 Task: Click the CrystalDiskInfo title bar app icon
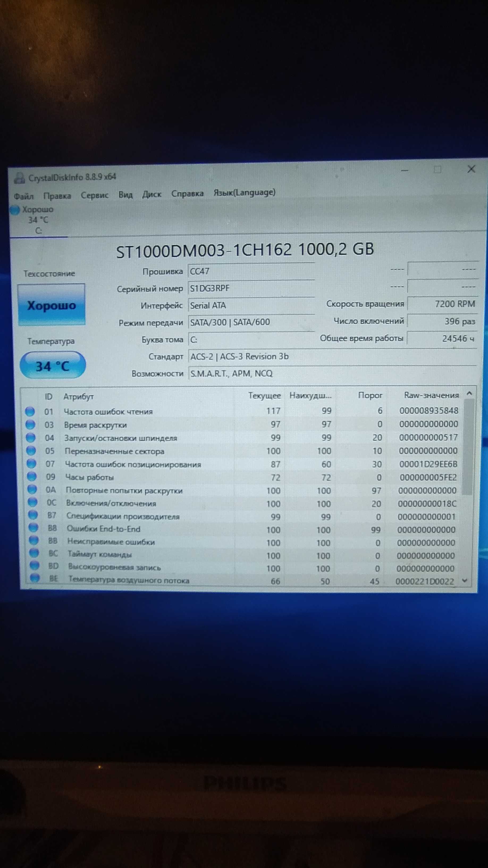click(19, 178)
